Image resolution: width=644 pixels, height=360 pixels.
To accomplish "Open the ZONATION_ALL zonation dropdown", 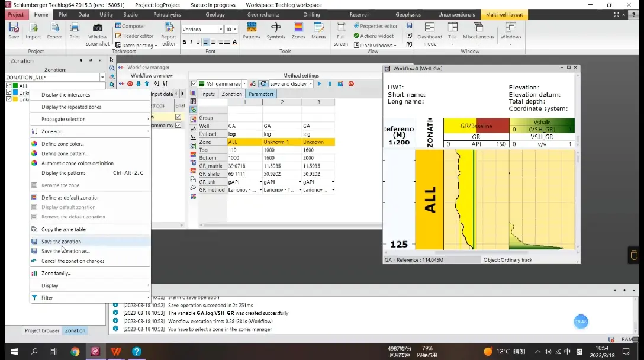I will pyautogui.click(x=102, y=77).
